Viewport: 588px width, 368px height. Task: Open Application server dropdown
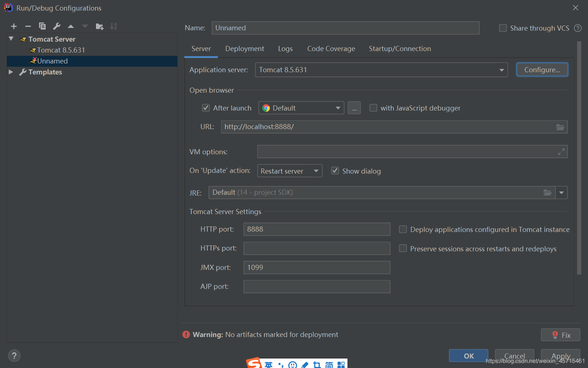(x=381, y=70)
